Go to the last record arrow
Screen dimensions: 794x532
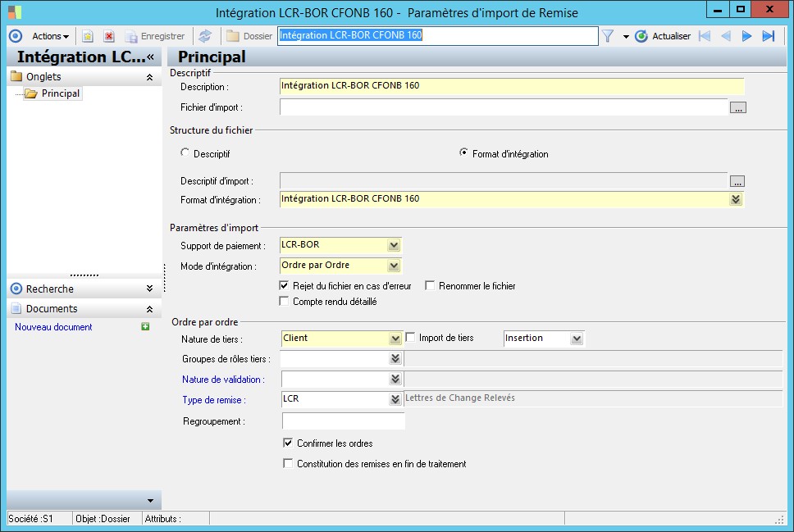point(768,36)
